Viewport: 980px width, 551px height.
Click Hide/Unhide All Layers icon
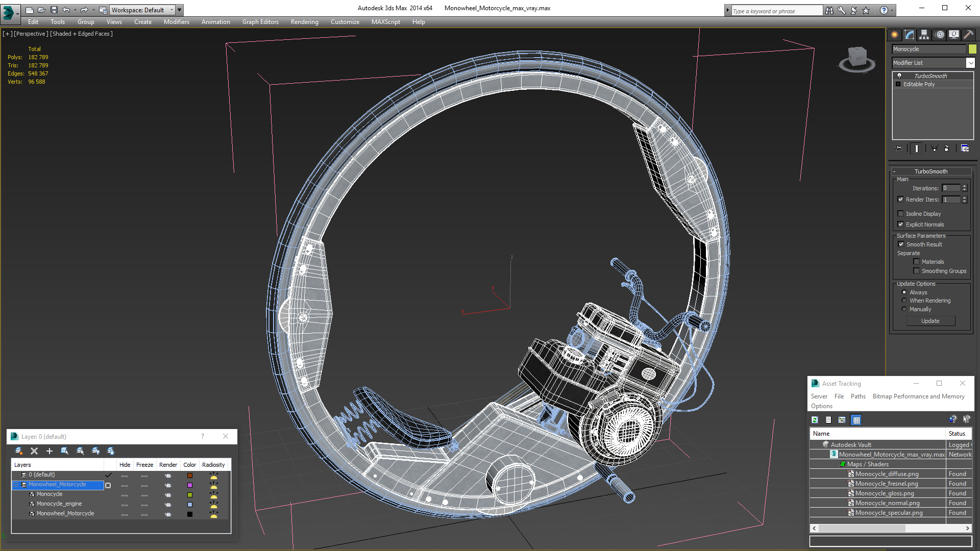[x=95, y=451]
